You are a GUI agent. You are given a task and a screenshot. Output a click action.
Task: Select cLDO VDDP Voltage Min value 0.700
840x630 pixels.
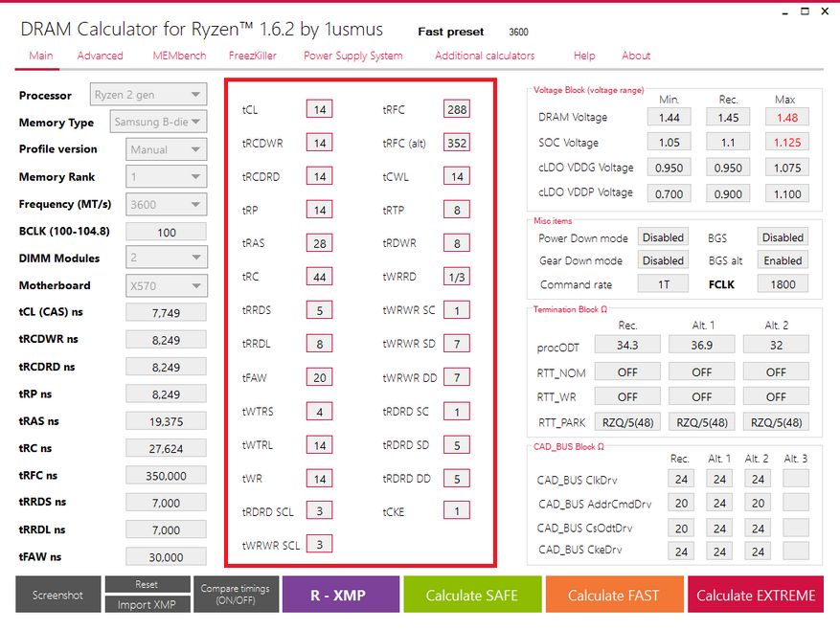tap(670, 193)
